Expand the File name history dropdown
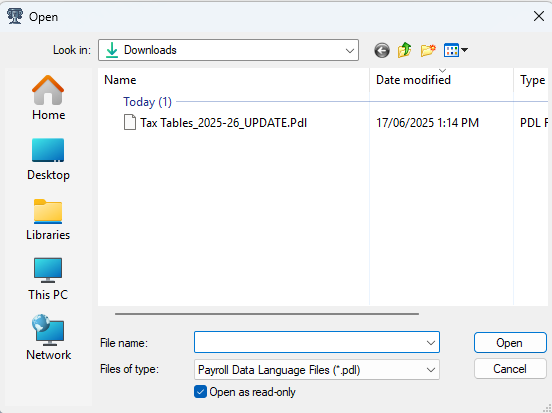Image resolution: width=552 pixels, height=413 pixels. click(x=431, y=343)
